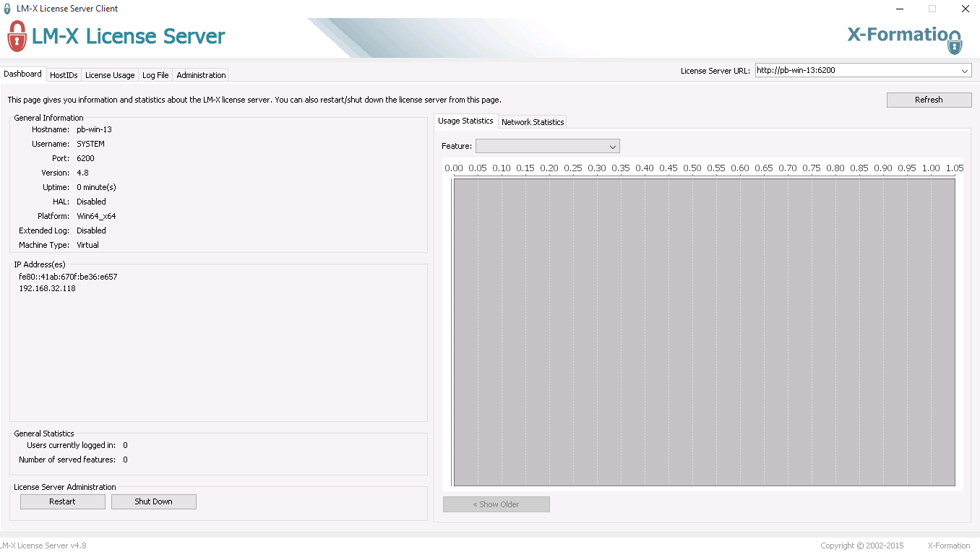Open the License Usage tab
Screen dimensions: 980x552
point(110,75)
